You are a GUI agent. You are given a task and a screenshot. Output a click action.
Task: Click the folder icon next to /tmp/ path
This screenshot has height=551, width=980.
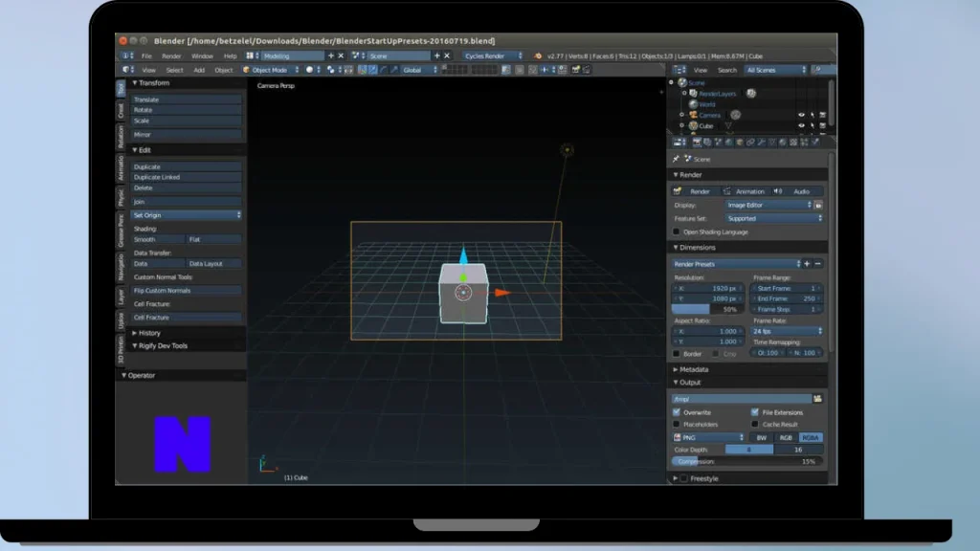[x=817, y=399]
